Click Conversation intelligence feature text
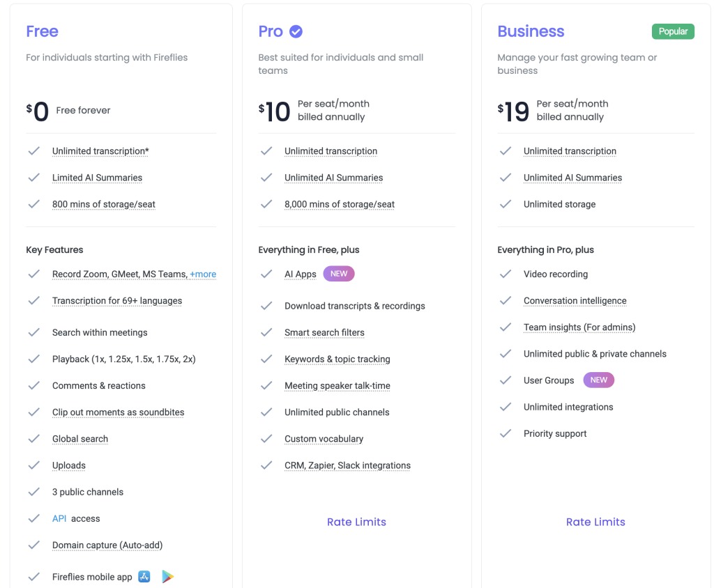Viewport: 714px width, 588px height. (x=575, y=301)
